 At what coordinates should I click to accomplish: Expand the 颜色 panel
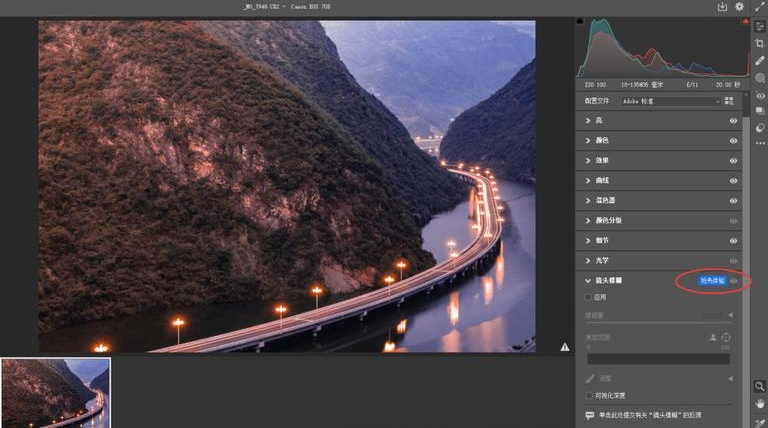588,141
